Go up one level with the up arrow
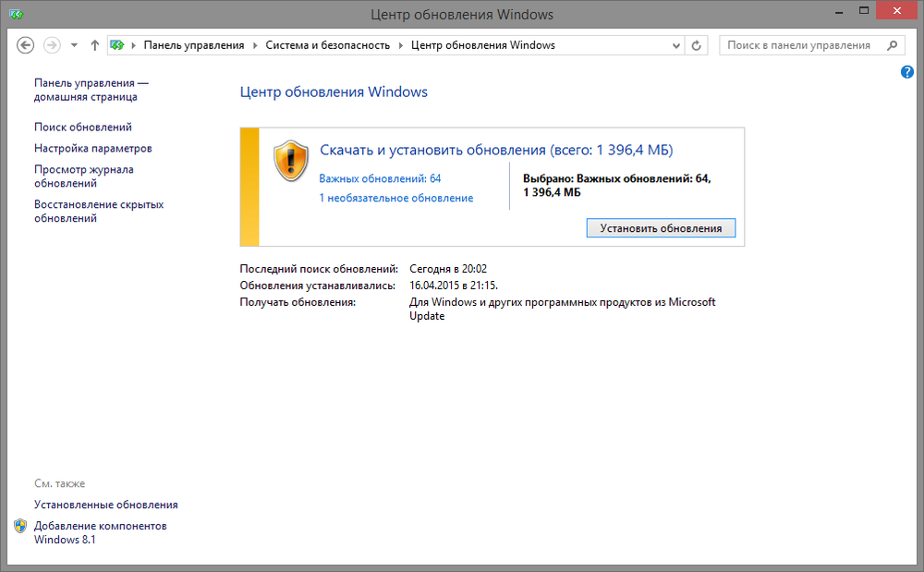The height and width of the screenshot is (572, 924). point(95,45)
